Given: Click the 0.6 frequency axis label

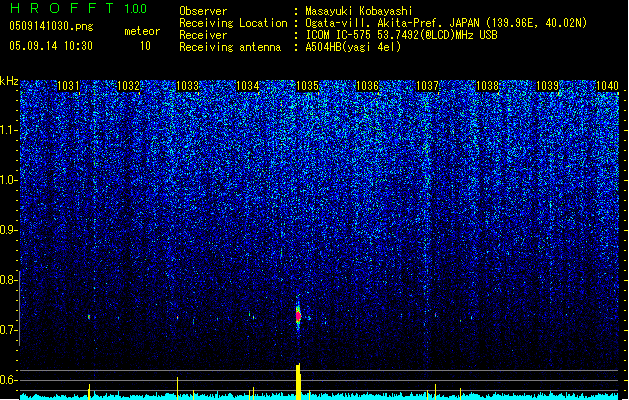Looking at the screenshot, I should (x=9, y=380).
